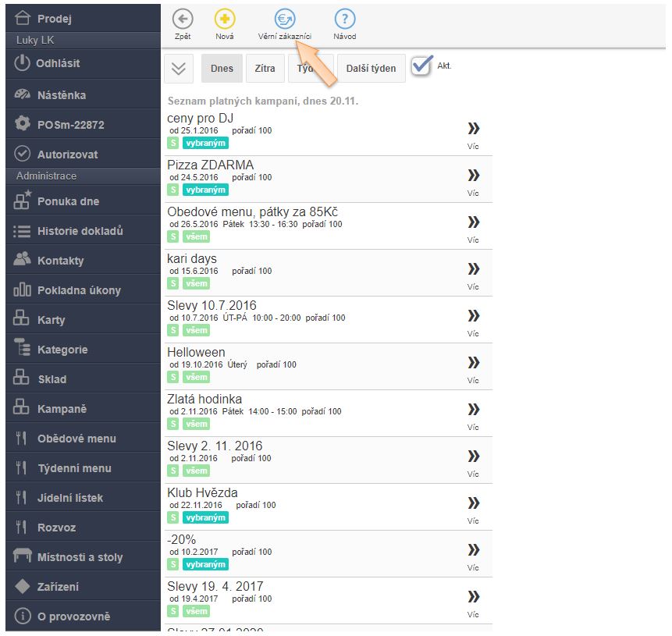This screenshot has height=636, width=672.
Task: Open Věrní zákazníci euro icon
Action: [x=285, y=20]
